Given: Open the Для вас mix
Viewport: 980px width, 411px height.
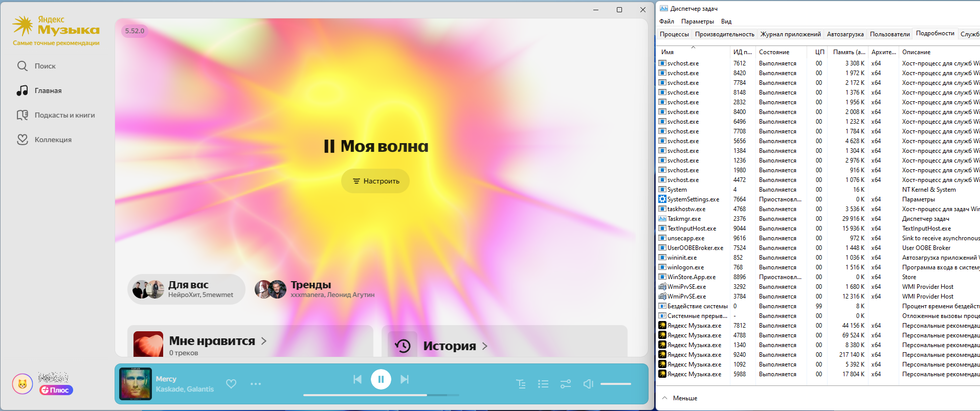Looking at the screenshot, I should pos(186,289).
